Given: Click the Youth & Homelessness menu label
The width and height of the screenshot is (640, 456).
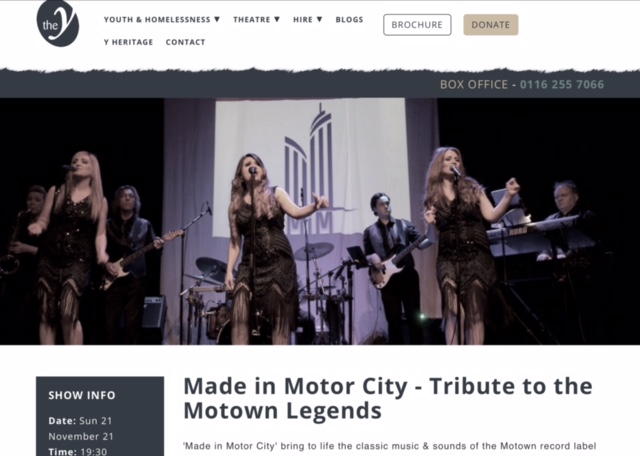Looking at the screenshot, I should [x=157, y=20].
